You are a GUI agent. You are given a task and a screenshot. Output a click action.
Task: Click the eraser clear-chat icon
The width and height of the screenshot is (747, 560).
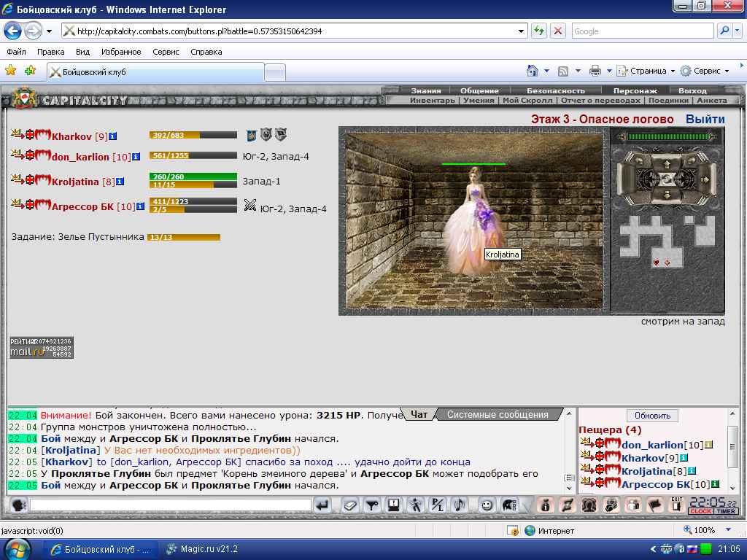(350, 505)
